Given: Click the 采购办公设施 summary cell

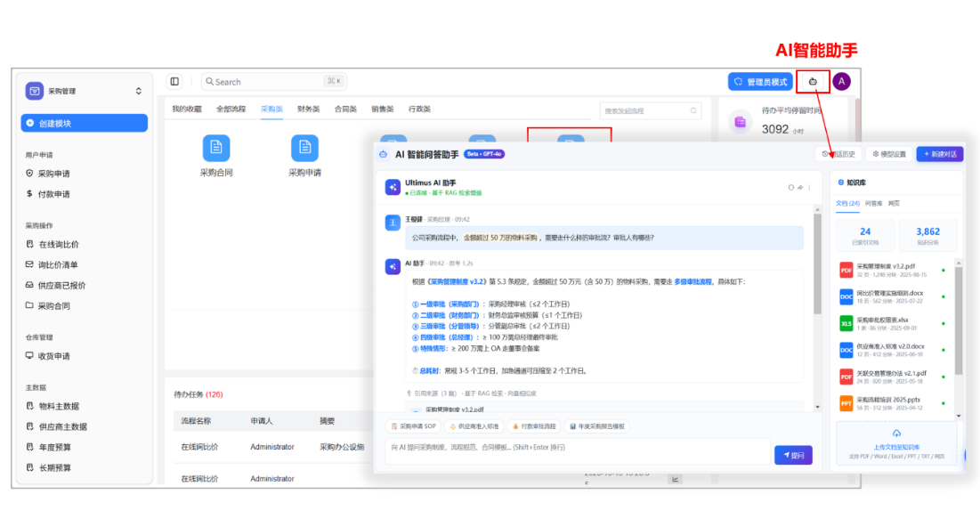Looking at the screenshot, I should [x=342, y=447].
